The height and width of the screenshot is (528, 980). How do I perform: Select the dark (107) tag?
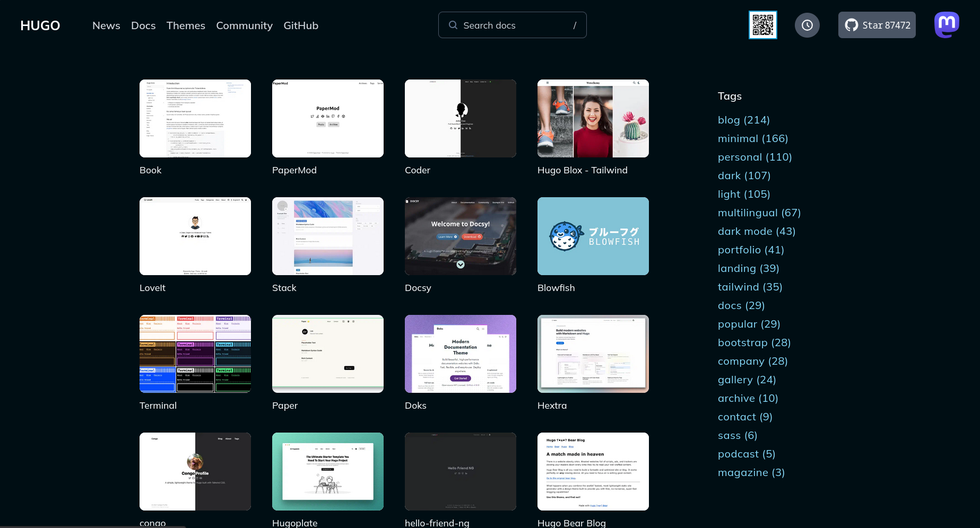(744, 175)
